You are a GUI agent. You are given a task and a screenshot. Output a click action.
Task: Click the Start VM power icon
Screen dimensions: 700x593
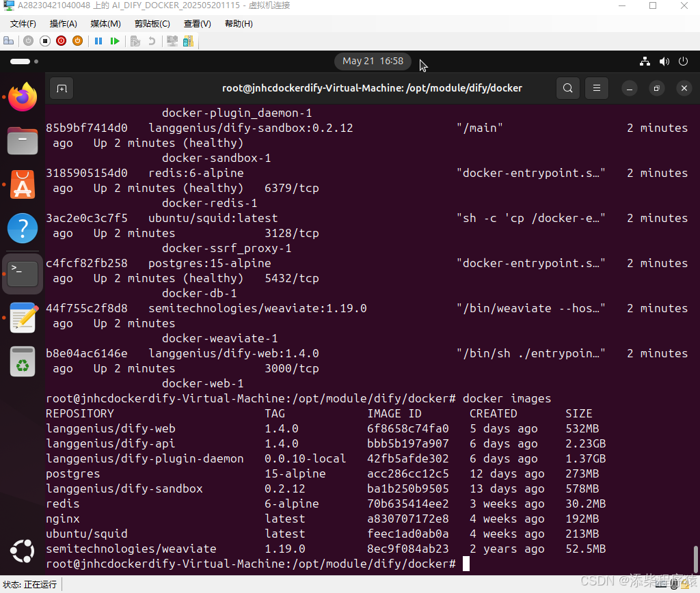coord(28,41)
